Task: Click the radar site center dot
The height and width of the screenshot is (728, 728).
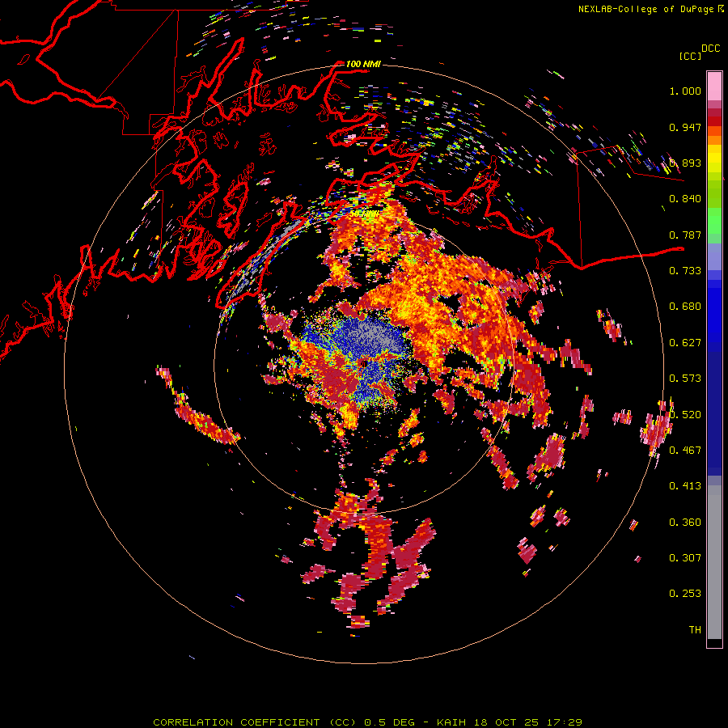Action: (363, 363)
